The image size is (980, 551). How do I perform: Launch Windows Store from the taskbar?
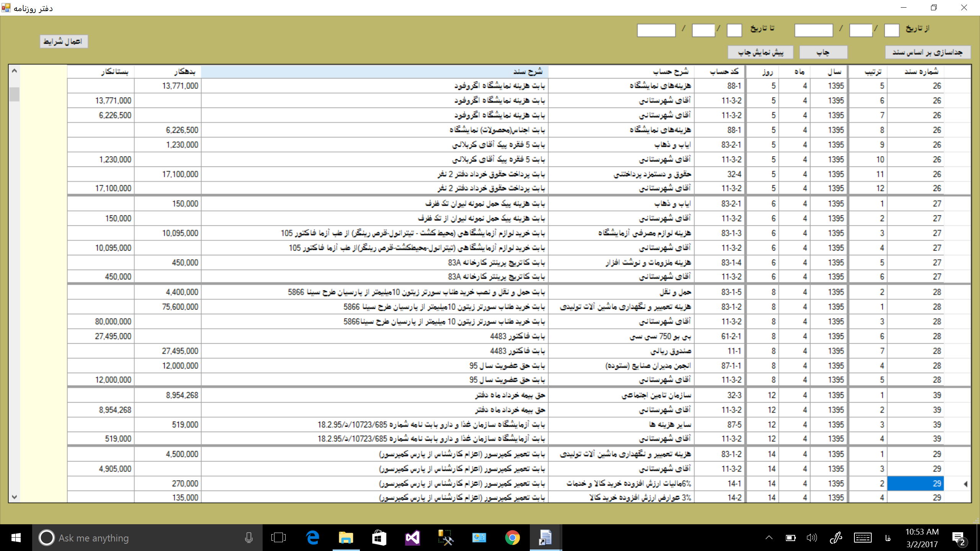pyautogui.click(x=379, y=538)
